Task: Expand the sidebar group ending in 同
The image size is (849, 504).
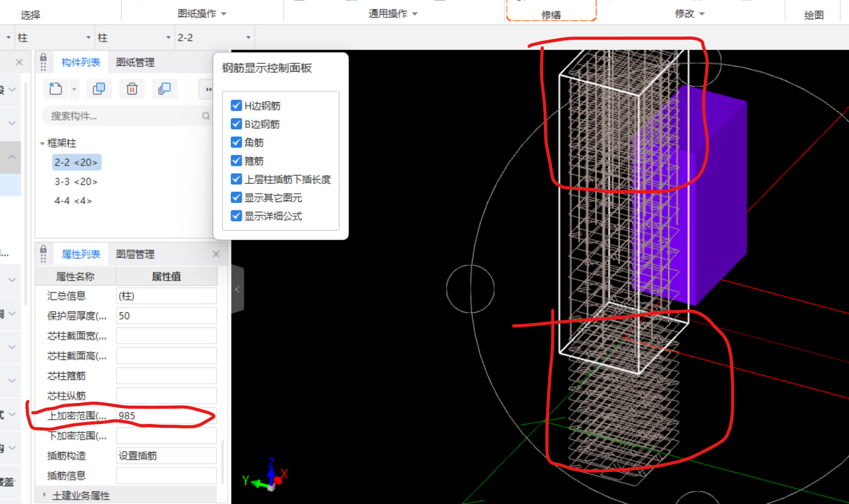Action: pyautogui.click(x=12, y=313)
